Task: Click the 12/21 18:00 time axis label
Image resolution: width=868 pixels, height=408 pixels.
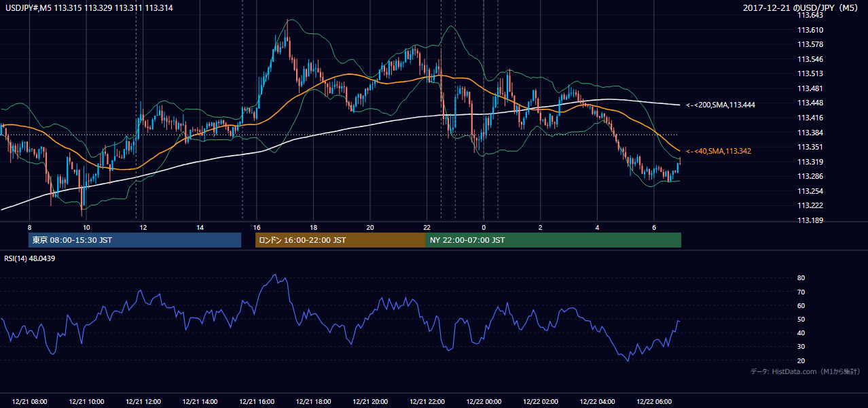Action: [314, 402]
